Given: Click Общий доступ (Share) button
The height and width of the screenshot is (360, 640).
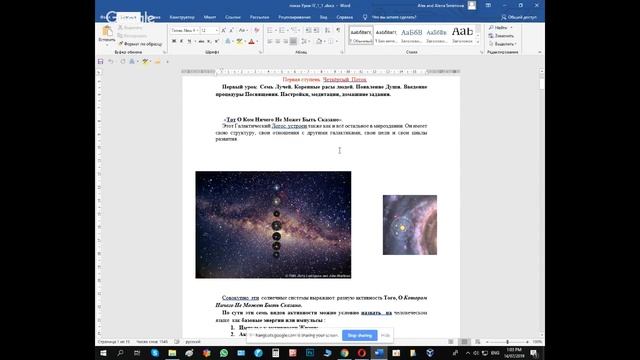Looking at the screenshot, I should (519, 17).
